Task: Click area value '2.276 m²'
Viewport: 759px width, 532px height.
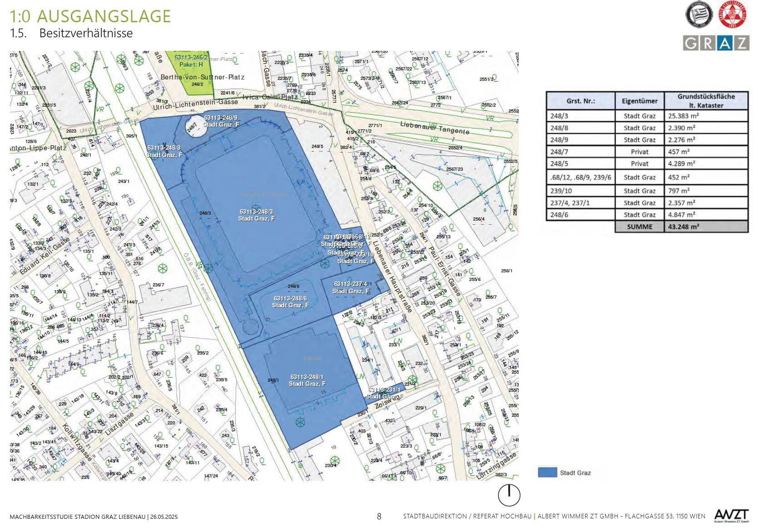Action: tap(706, 140)
